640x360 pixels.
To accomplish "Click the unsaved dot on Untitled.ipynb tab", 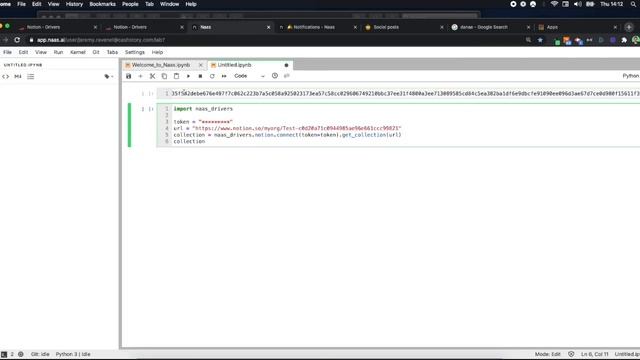I will tap(286, 65).
